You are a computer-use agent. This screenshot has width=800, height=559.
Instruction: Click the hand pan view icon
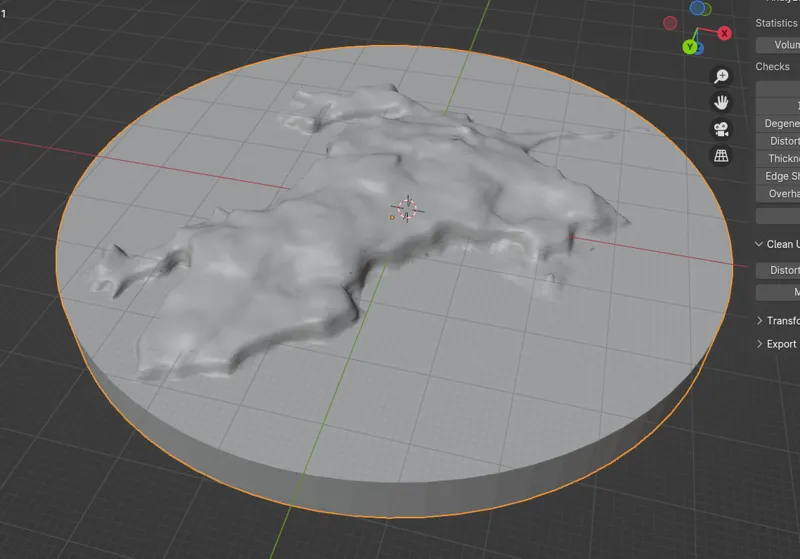click(721, 103)
